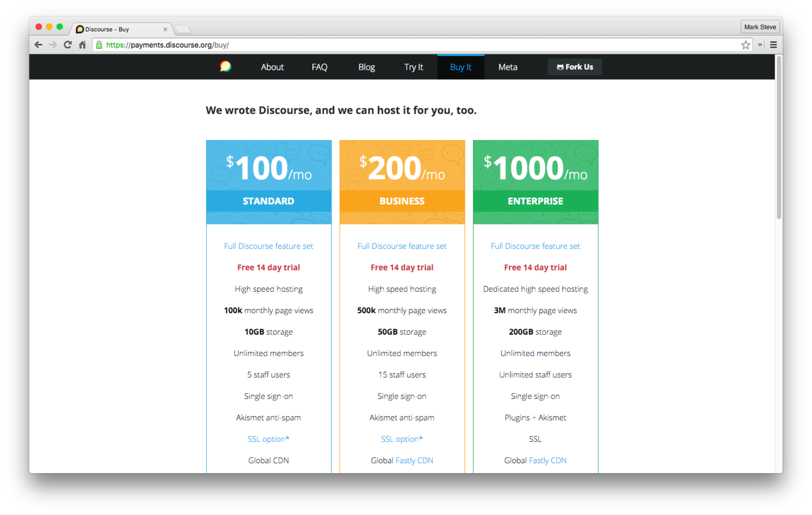Open the Meta nav link
812x515 pixels.
tap(508, 67)
